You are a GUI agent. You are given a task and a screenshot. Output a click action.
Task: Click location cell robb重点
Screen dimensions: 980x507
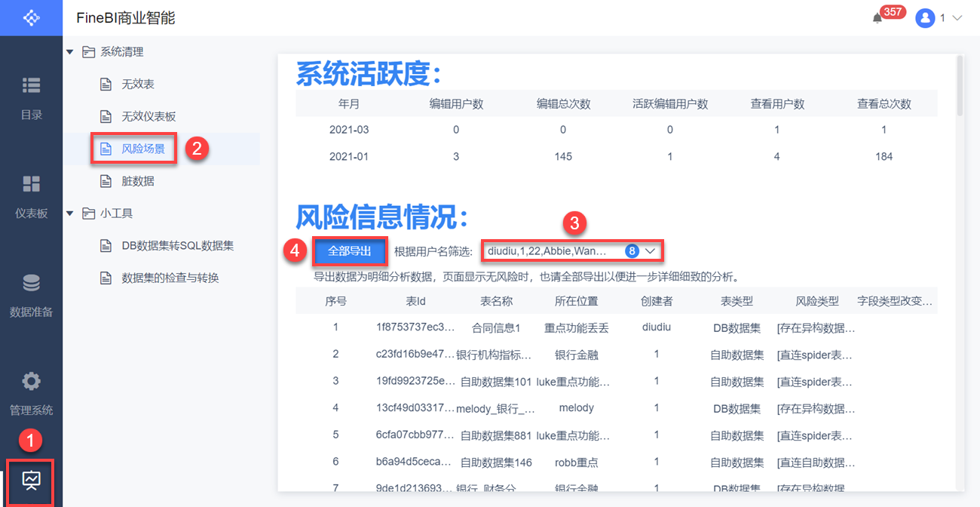click(x=577, y=462)
